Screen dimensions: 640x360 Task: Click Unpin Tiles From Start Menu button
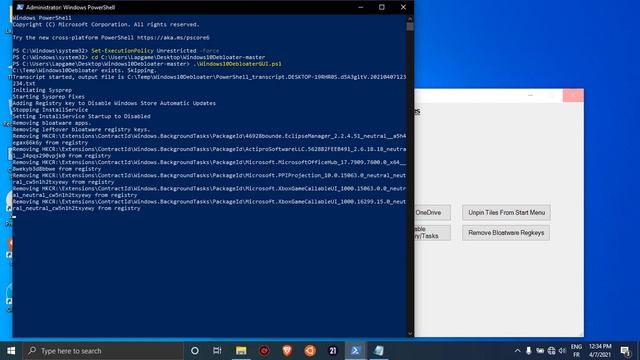click(506, 213)
